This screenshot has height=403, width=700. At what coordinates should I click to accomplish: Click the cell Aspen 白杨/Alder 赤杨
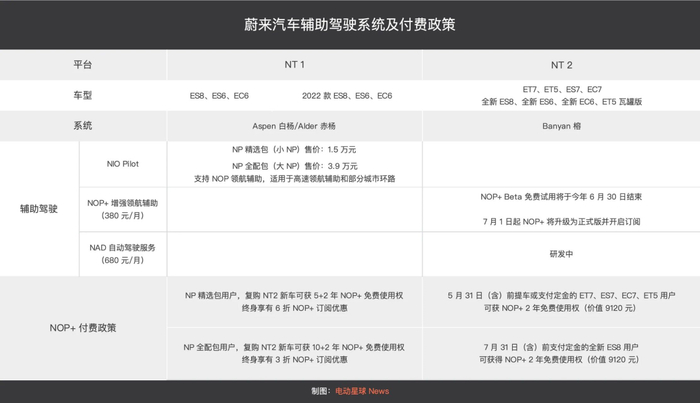coord(294,126)
